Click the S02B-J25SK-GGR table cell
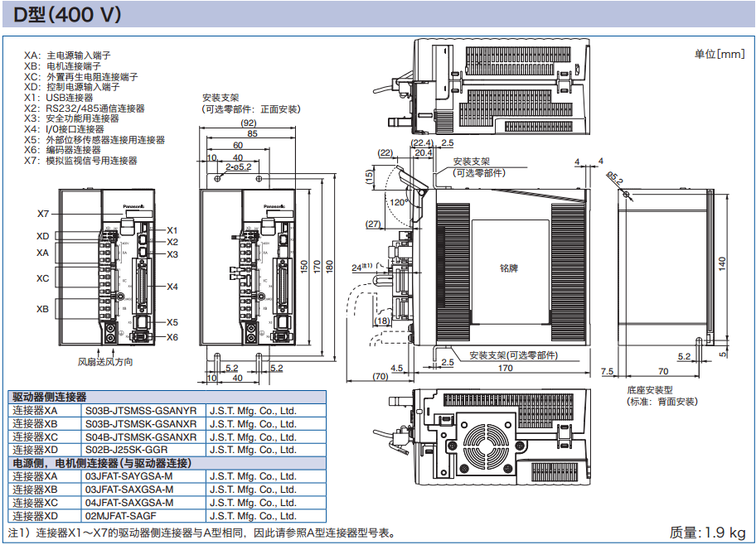Viewport: 756px width, 545px height. (126, 450)
